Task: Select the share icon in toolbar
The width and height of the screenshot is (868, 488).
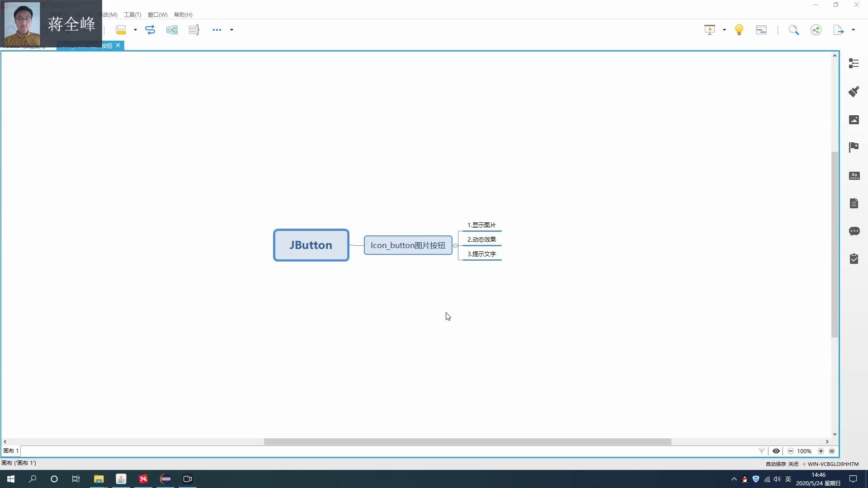Action: (x=816, y=29)
